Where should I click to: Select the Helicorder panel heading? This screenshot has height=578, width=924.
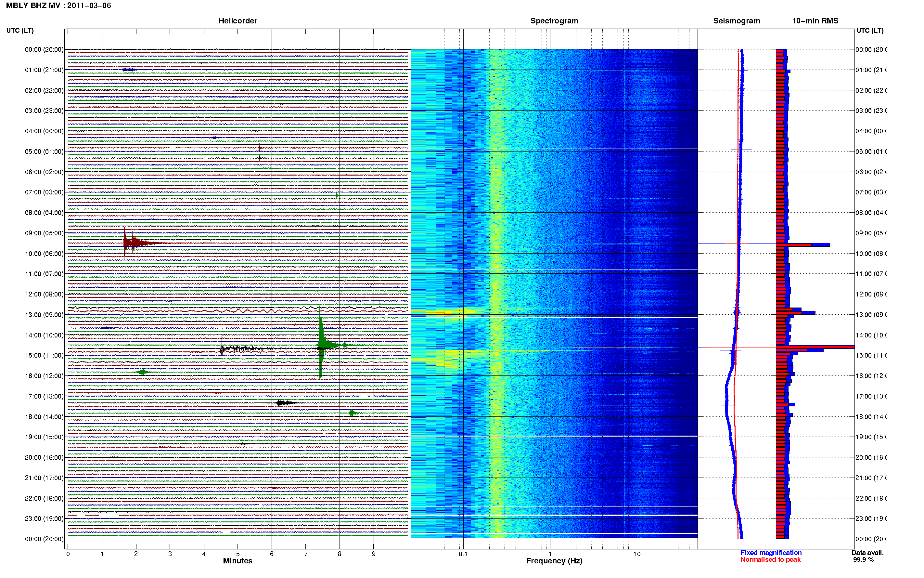tap(237, 21)
